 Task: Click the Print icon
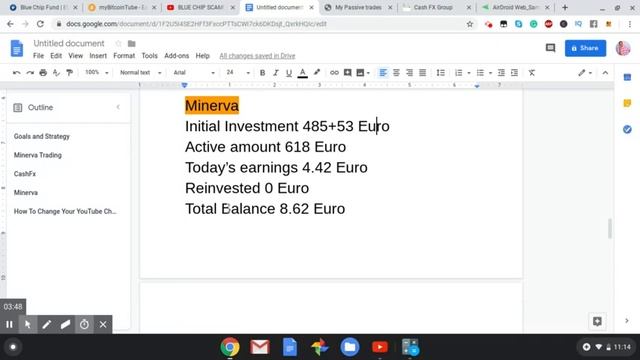(x=43, y=73)
